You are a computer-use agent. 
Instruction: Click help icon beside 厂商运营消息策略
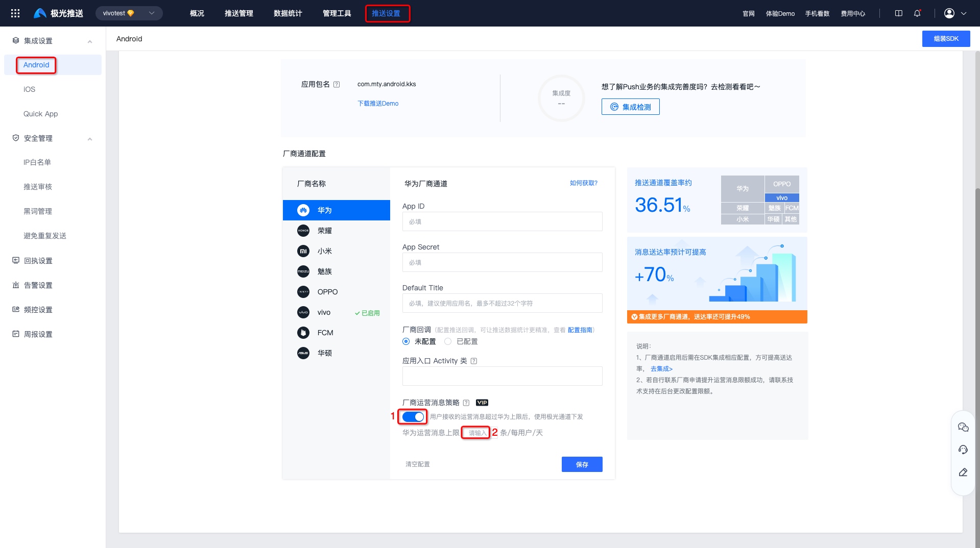tap(466, 403)
